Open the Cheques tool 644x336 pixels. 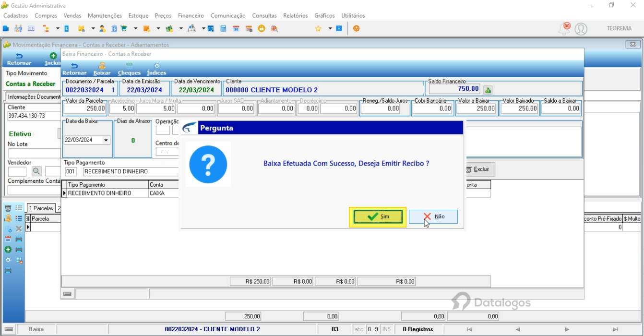(129, 69)
